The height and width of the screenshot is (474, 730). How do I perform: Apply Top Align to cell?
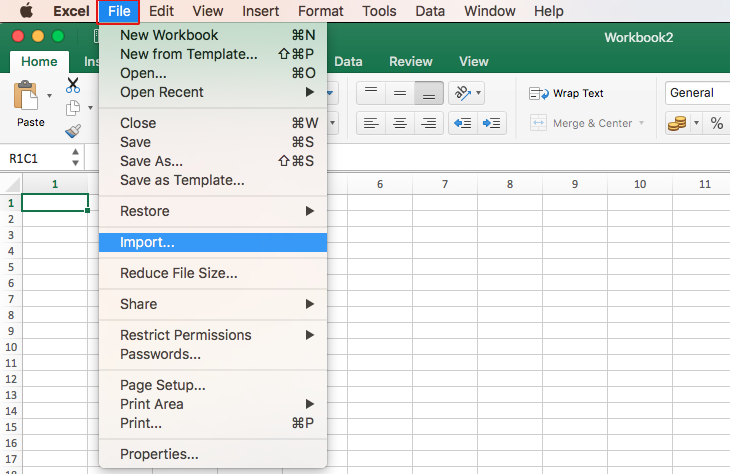371,93
